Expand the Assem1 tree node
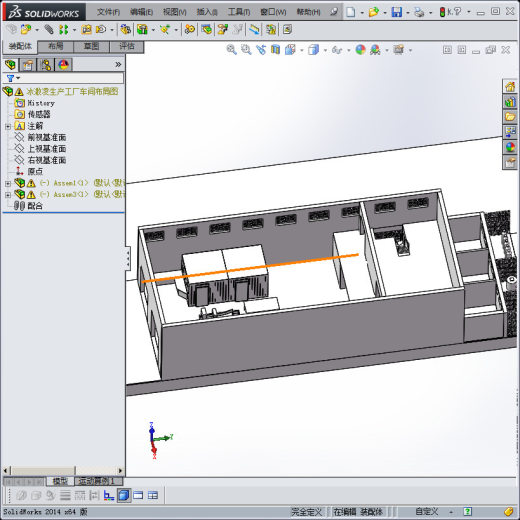 8,184
